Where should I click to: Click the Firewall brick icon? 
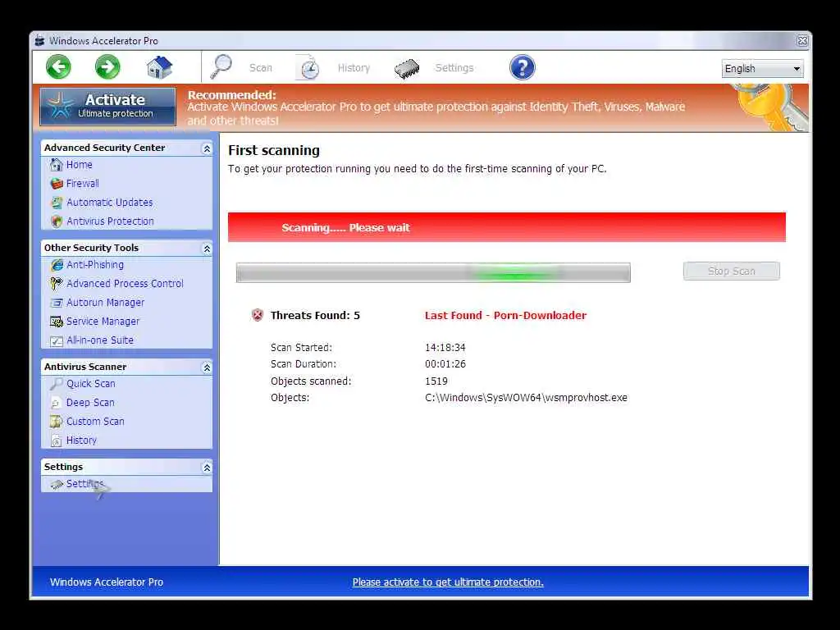tap(57, 184)
